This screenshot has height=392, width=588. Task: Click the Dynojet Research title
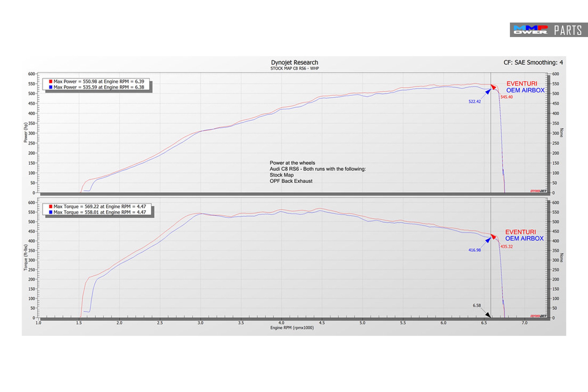(295, 62)
